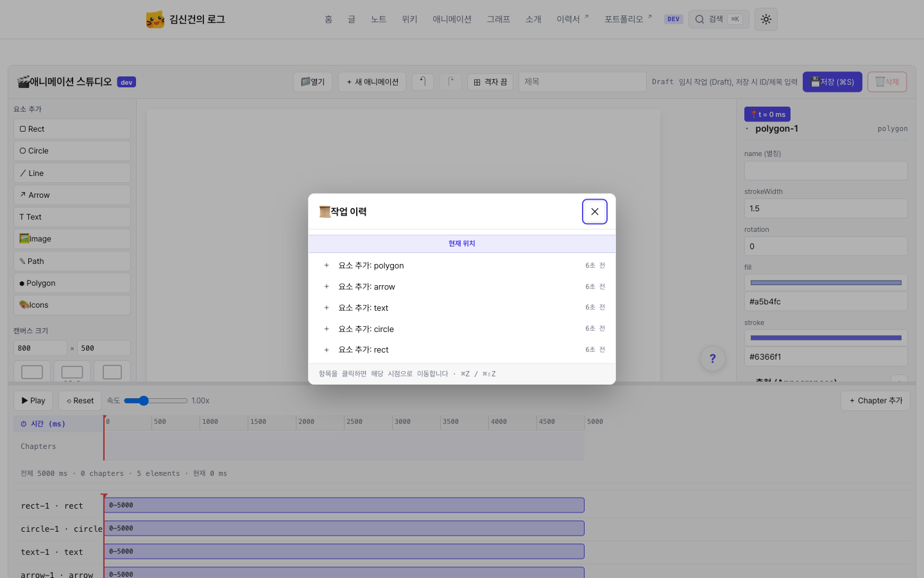Edit canvas width field 800
The width and height of the screenshot is (924, 578).
(x=40, y=348)
